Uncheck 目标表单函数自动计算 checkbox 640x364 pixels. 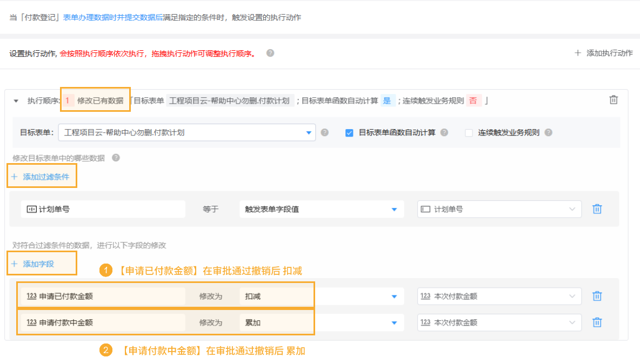point(349,133)
